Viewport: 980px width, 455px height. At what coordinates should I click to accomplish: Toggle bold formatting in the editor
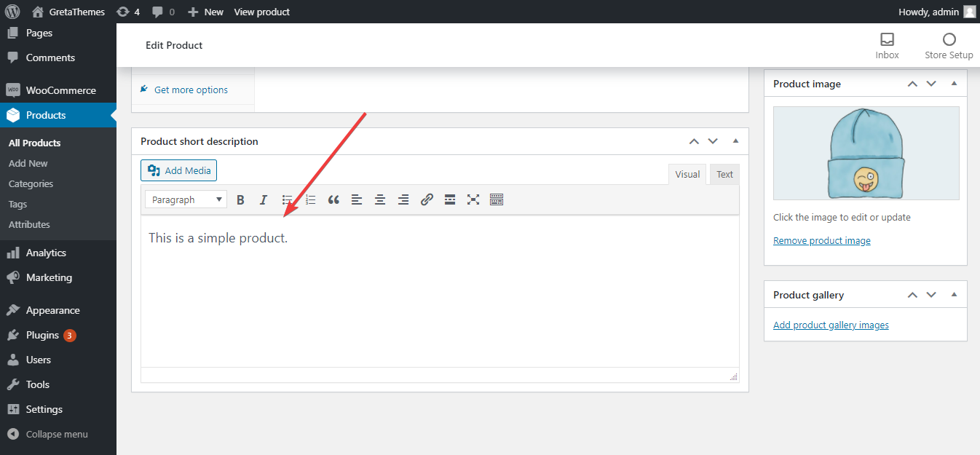coord(240,199)
